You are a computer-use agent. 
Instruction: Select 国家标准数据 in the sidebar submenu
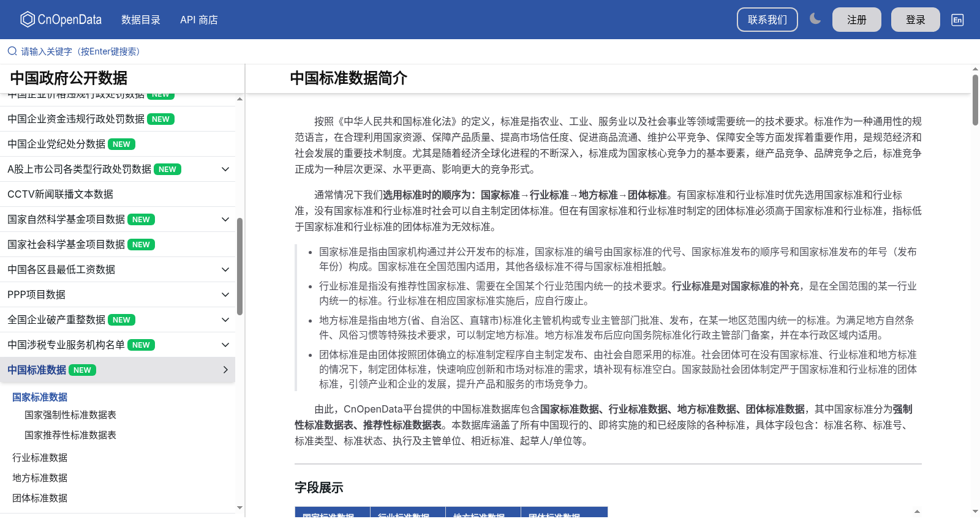pyautogui.click(x=40, y=397)
